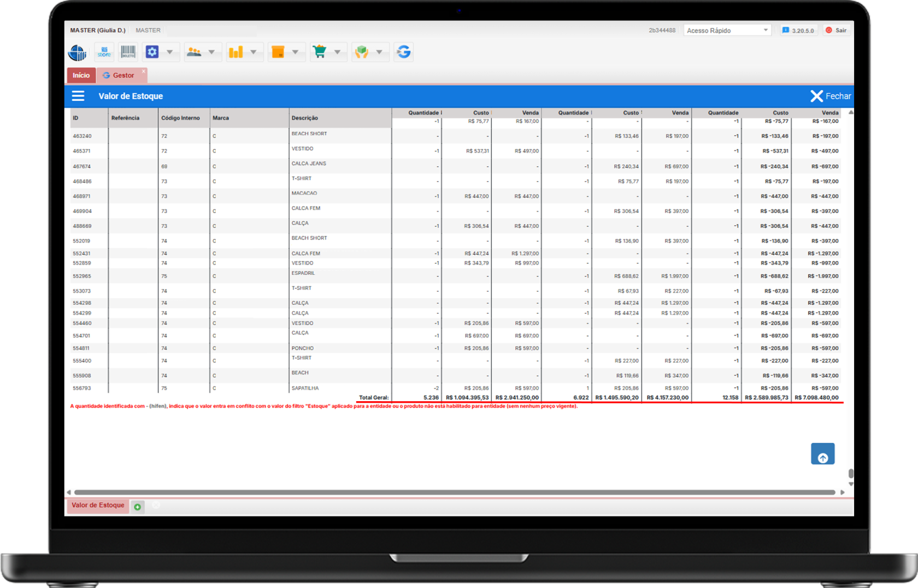The width and height of the screenshot is (918, 588).
Task: Click the Sair logout button
Action: 836,31
